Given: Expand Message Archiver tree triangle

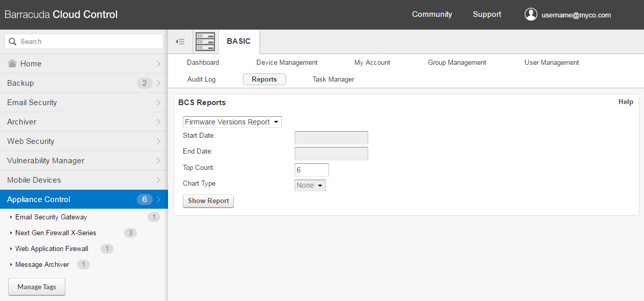Looking at the screenshot, I should 11,265.
